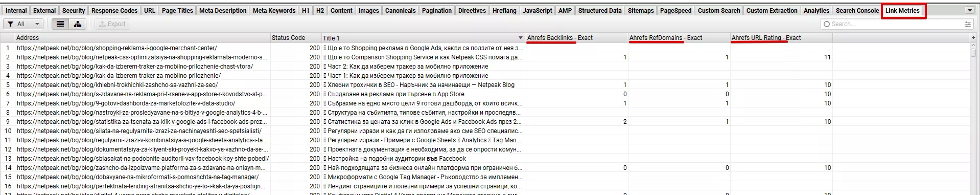Add a column with the plus icon
Viewport: 980px width, 195px height.
(x=973, y=37)
